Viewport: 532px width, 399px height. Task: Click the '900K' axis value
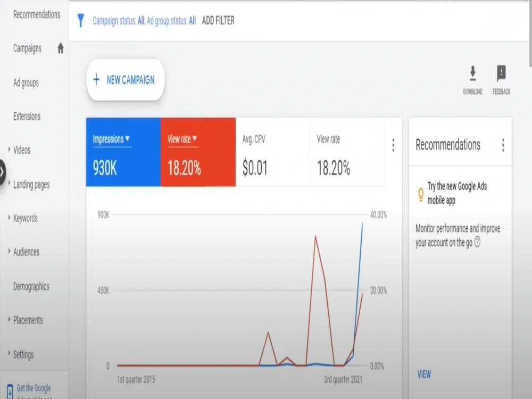coord(103,215)
